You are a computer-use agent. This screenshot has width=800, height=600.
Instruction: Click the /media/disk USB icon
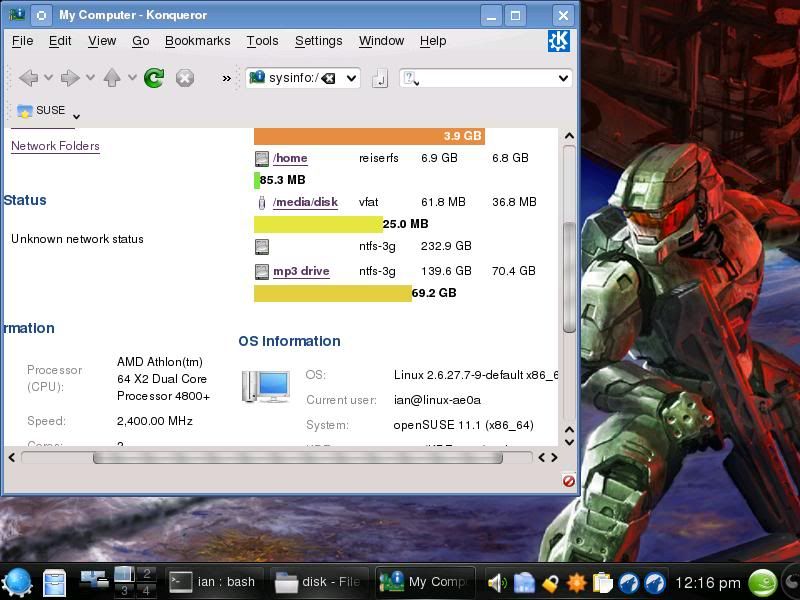262,203
